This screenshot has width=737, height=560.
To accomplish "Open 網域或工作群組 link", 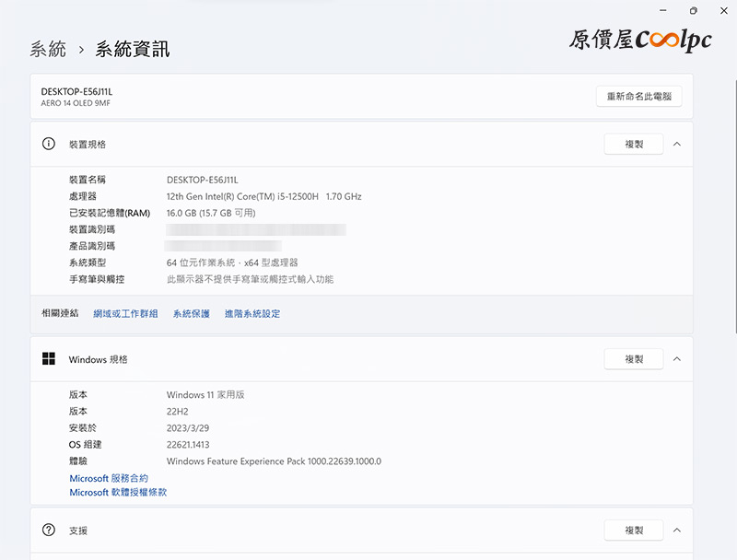I will click(x=125, y=314).
